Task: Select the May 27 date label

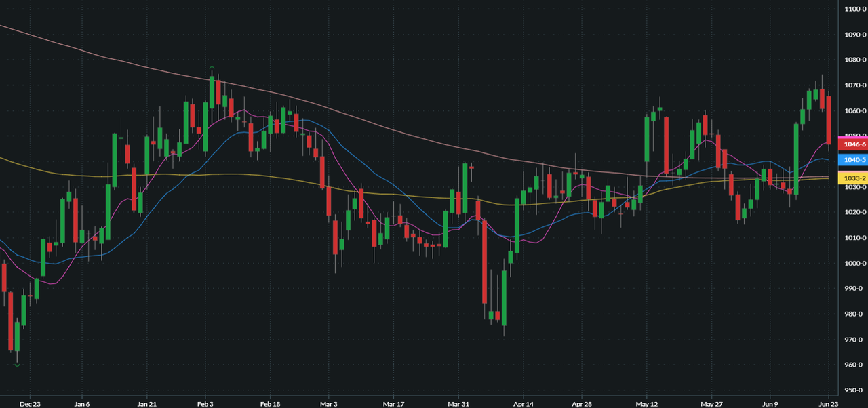Action: [x=712, y=403]
